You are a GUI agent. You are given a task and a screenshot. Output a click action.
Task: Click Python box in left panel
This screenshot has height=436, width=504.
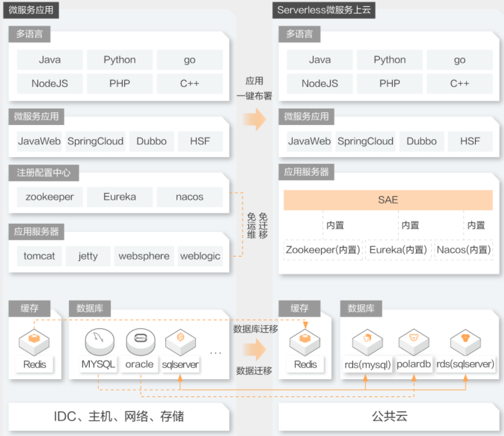[x=120, y=60]
